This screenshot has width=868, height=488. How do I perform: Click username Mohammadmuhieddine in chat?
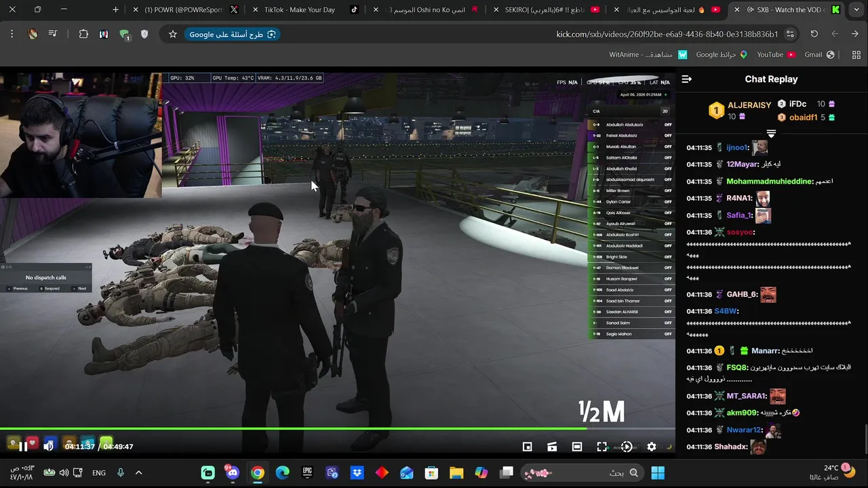point(769,182)
